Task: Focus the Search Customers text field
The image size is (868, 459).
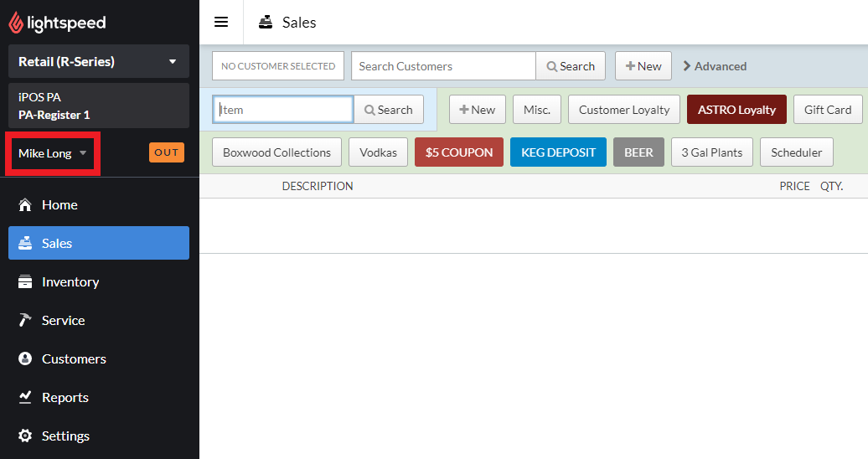Action: 442,66
